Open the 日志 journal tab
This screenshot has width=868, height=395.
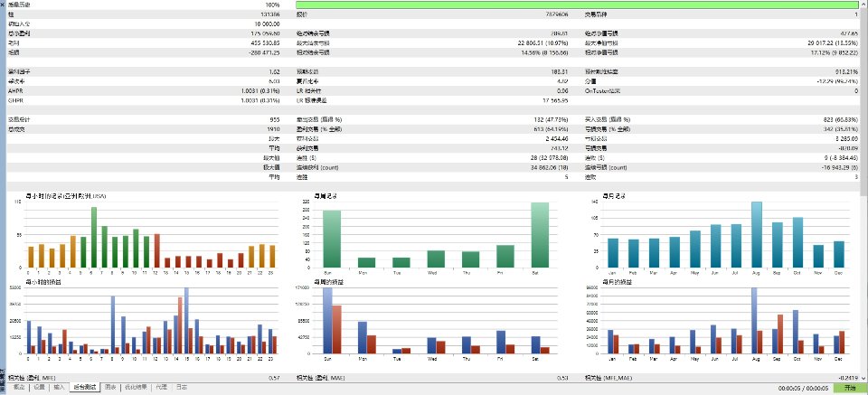181,387
